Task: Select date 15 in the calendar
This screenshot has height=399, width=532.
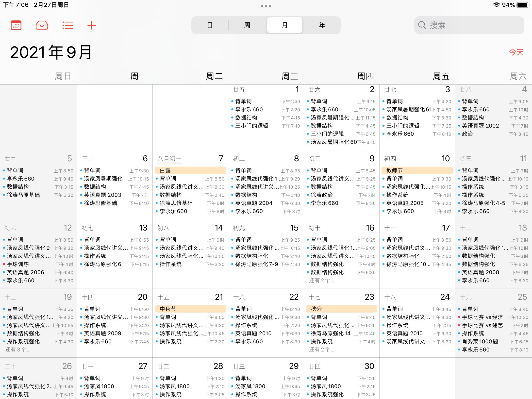Action: 294,228
